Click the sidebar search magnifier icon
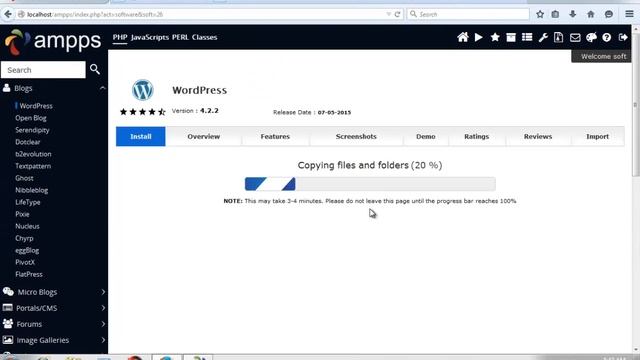The width and height of the screenshot is (640, 360). pos(95,69)
